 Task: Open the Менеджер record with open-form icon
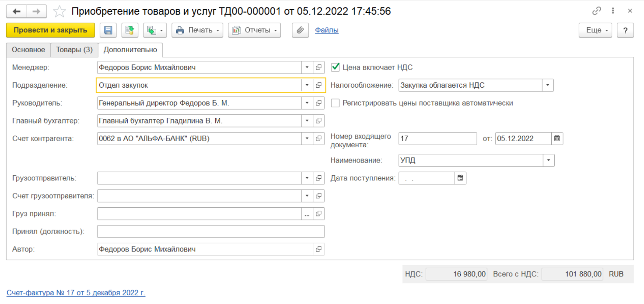point(319,67)
